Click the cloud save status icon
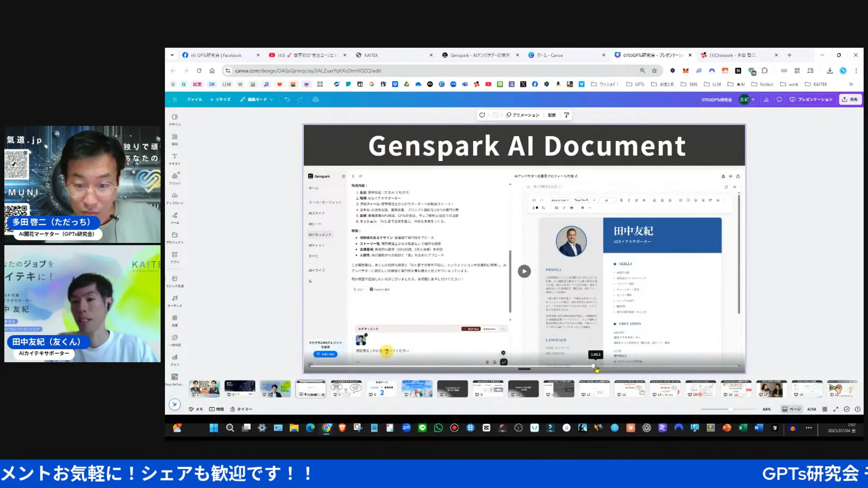868x488 pixels. 316,99
